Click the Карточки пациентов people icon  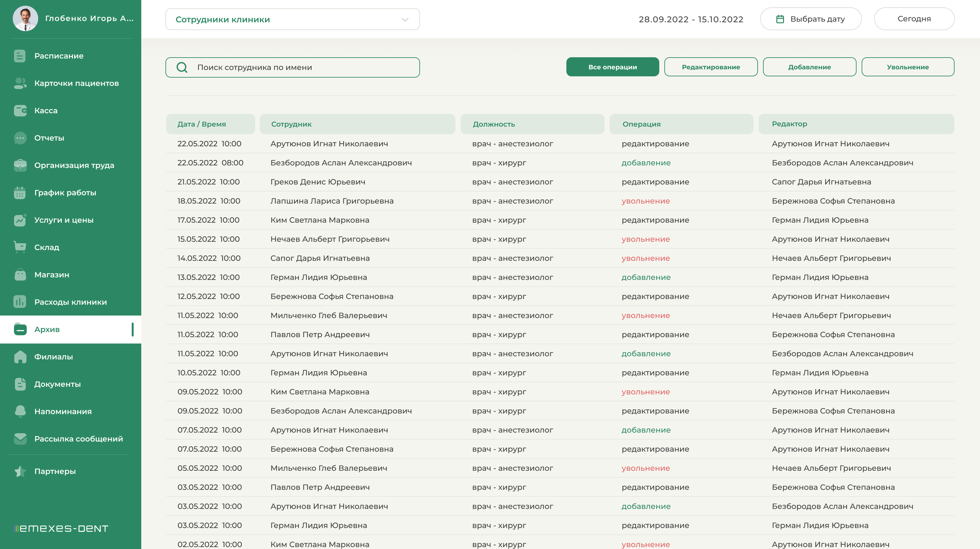coord(20,83)
